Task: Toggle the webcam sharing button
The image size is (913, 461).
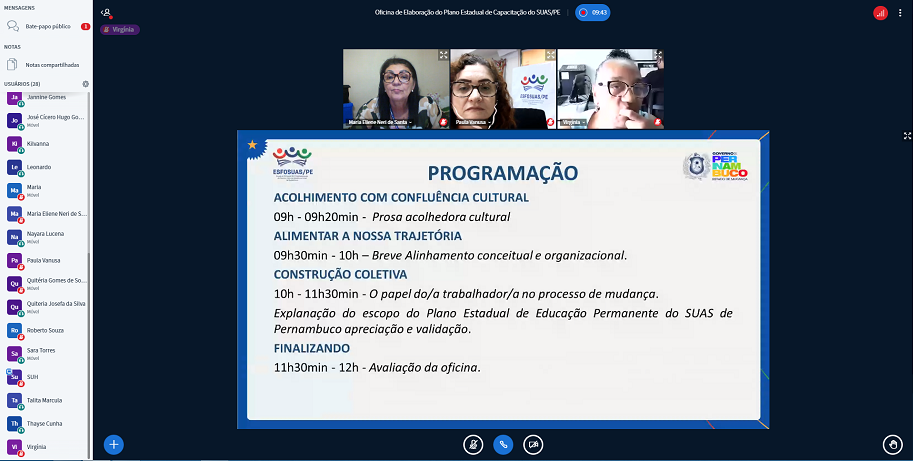Action: [x=534, y=444]
